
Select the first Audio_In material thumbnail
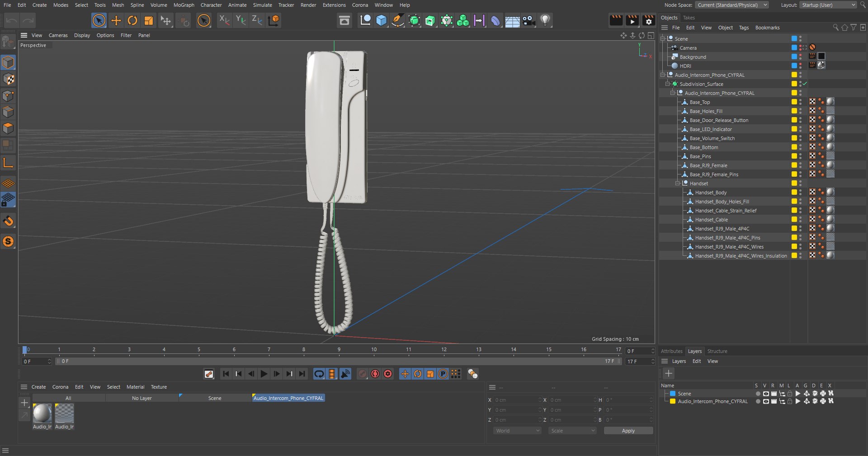[42, 413]
